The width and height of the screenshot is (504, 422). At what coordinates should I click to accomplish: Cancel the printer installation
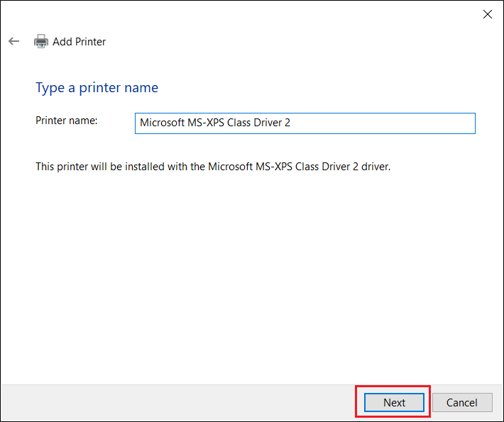pos(462,402)
